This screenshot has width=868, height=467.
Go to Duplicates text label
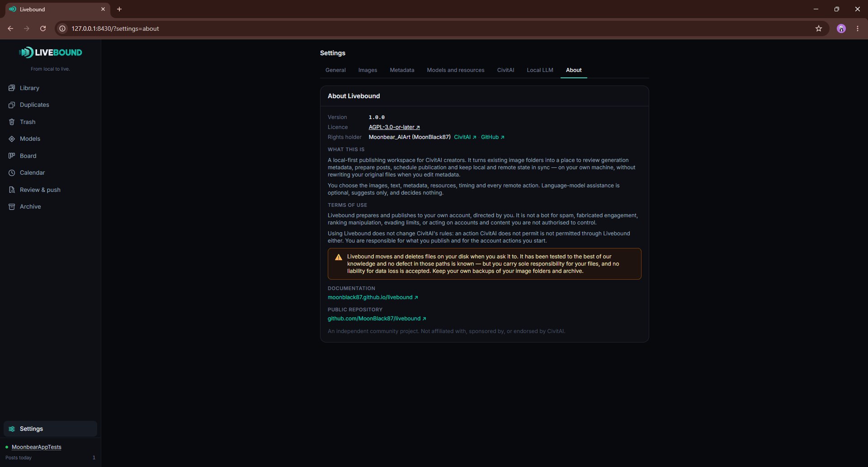(34, 105)
